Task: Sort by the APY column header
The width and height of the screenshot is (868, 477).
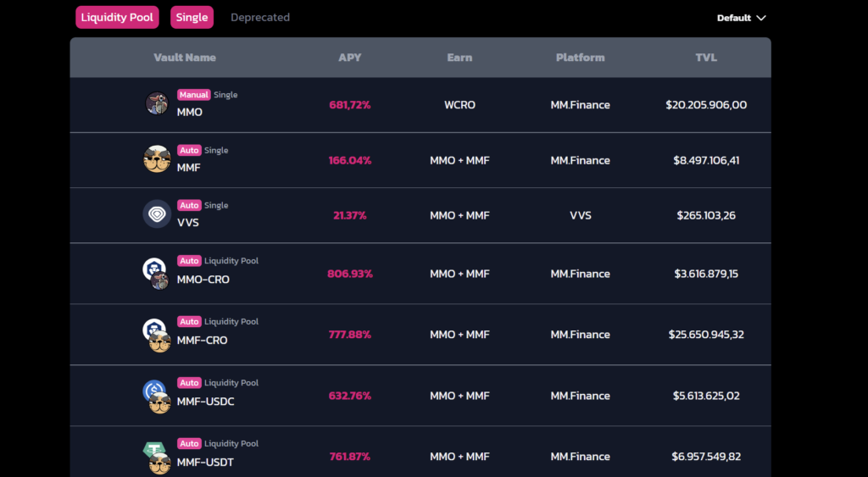Action: (349, 58)
